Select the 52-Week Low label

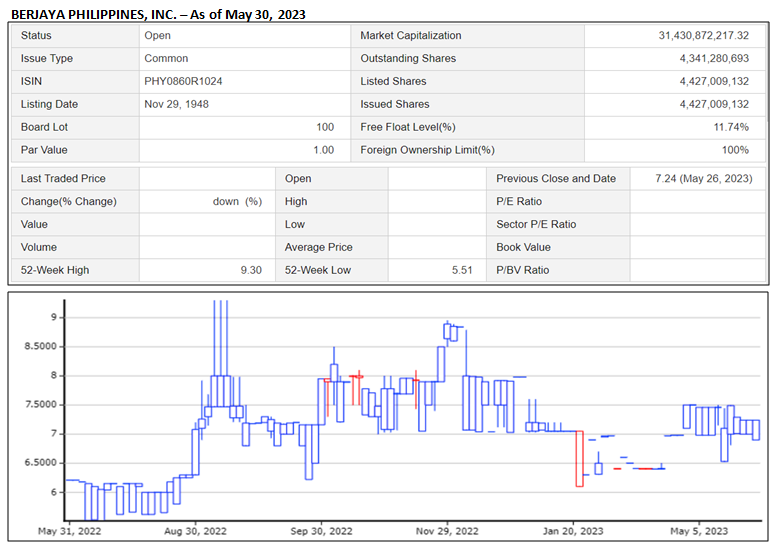[317, 270]
